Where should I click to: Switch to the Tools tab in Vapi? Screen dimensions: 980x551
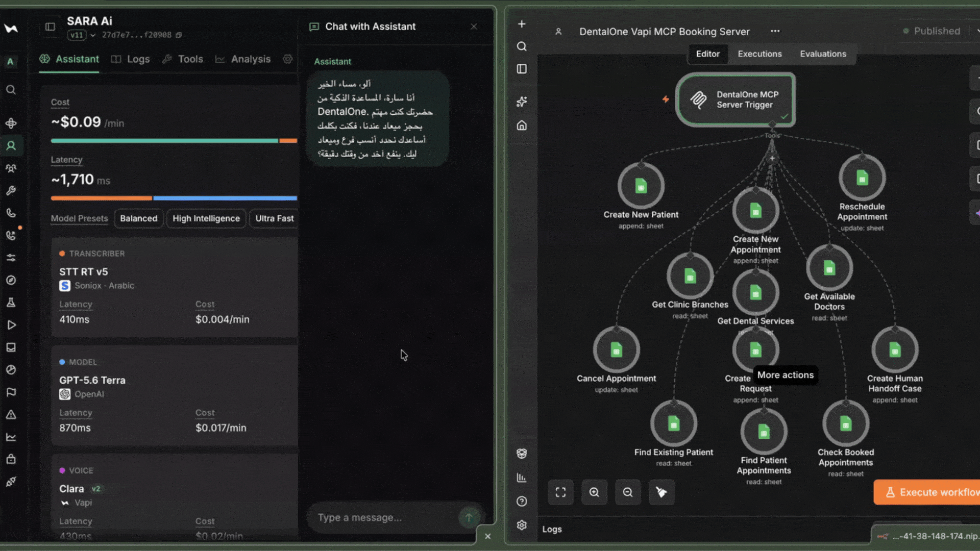[183, 59]
